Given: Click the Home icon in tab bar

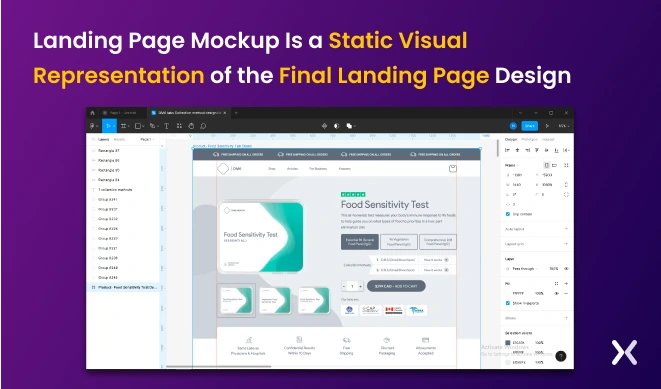Looking at the screenshot, I should [93, 113].
